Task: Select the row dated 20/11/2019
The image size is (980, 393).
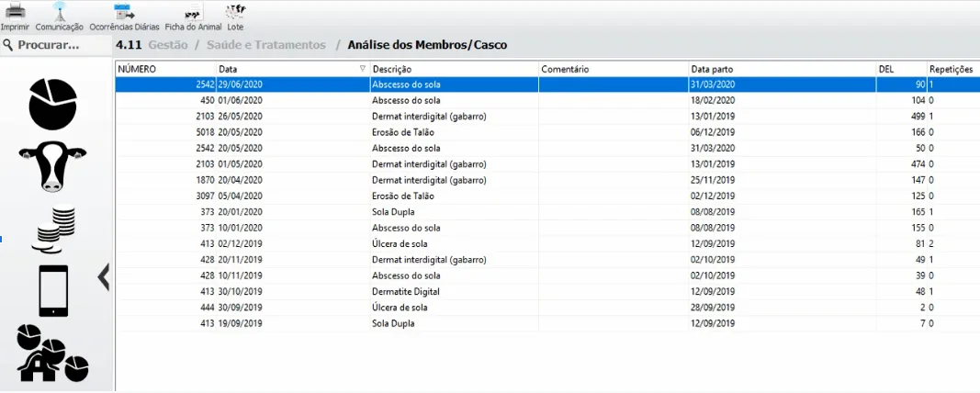Action: point(547,260)
